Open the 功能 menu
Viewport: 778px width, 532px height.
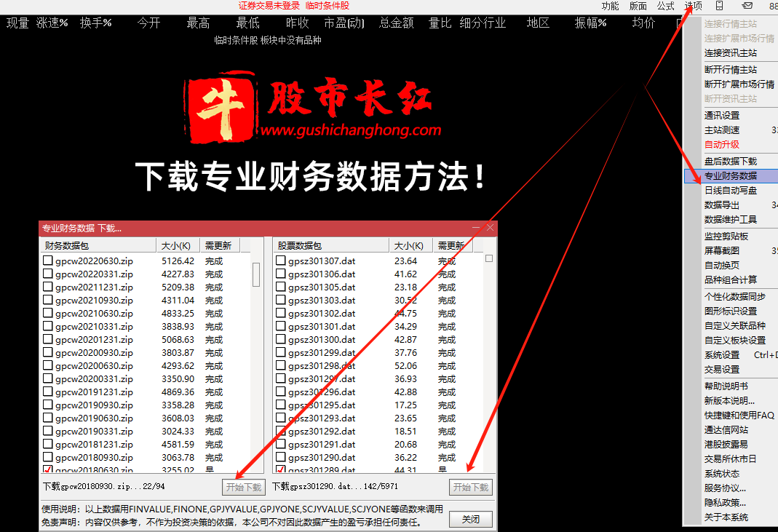[x=610, y=6]
